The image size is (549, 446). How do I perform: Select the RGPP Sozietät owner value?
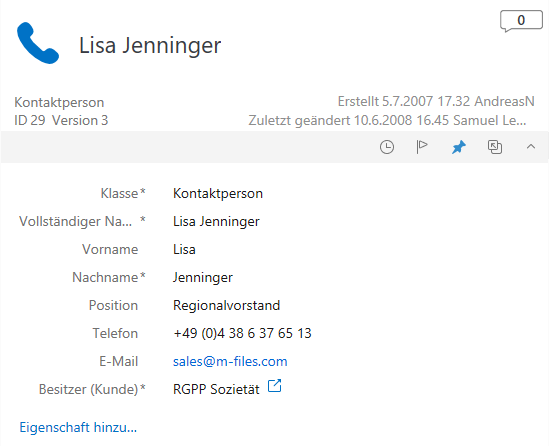tap(216, 389)
